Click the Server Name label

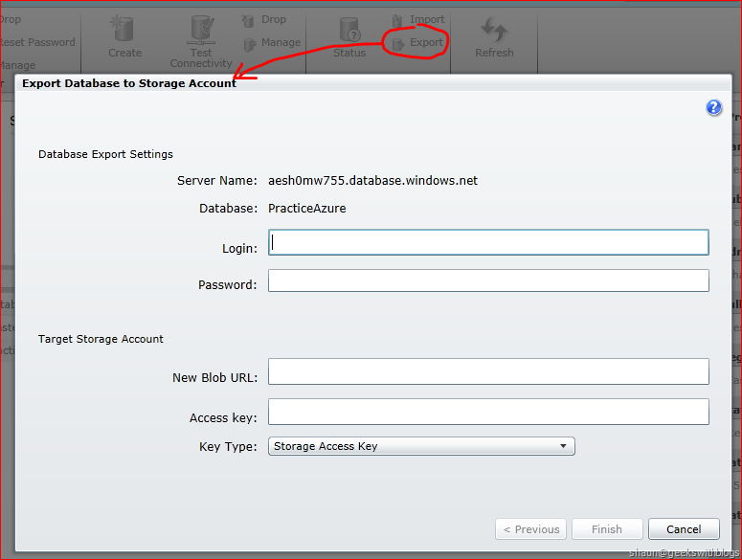coord(217,181)
